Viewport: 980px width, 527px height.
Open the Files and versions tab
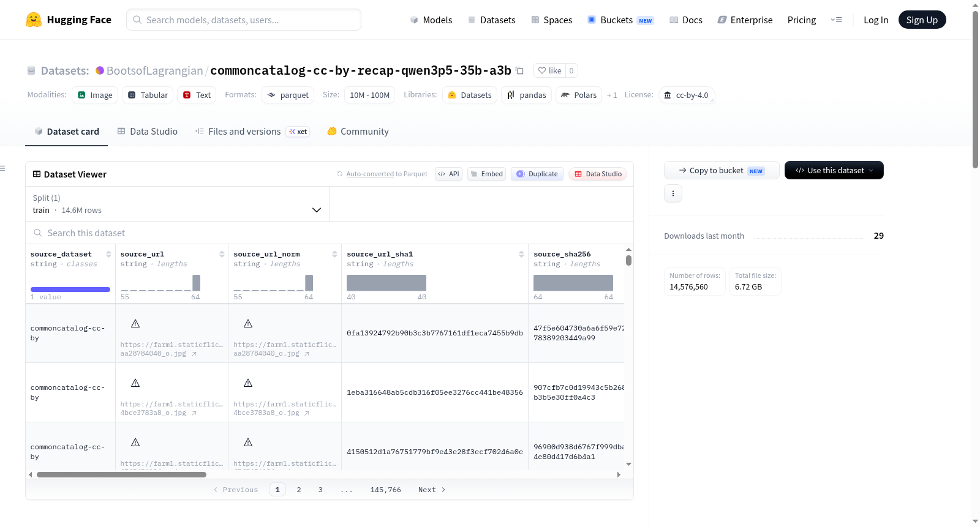[x=252, y=131]
